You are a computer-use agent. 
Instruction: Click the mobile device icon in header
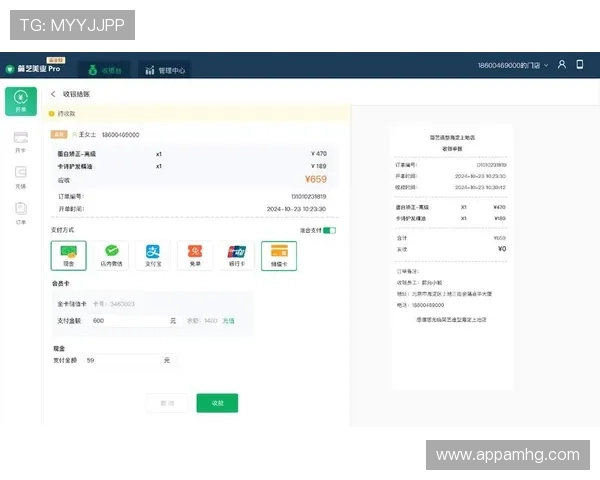coord(580,64)
